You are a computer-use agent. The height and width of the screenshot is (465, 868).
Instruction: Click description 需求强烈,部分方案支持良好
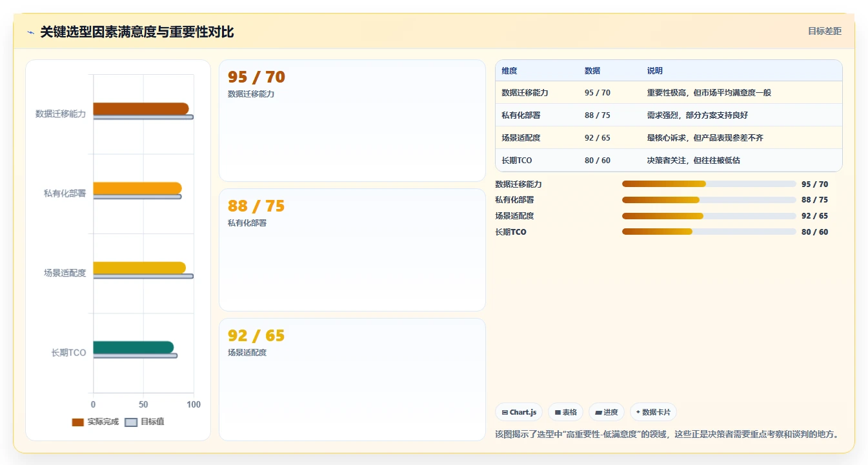(x=698, y=115)
